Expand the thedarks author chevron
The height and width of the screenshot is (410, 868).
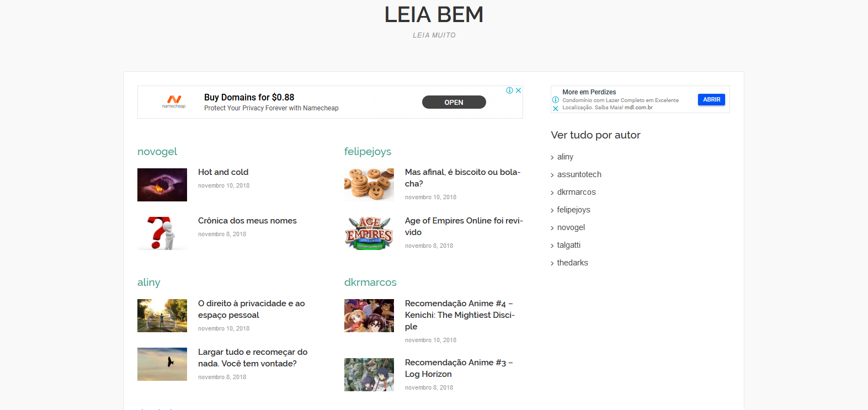[573, 262]
